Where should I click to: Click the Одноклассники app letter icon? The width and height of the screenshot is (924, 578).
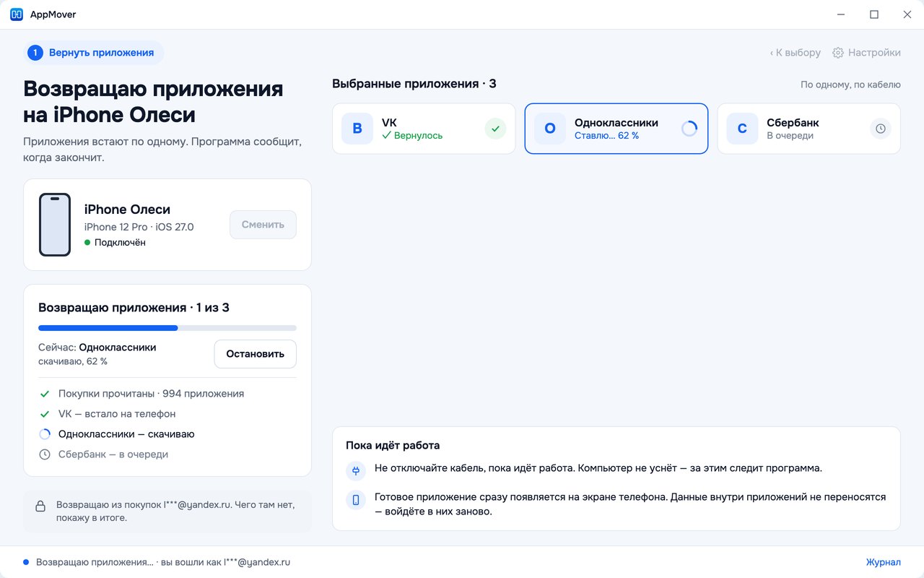click(x=549, y=129)
